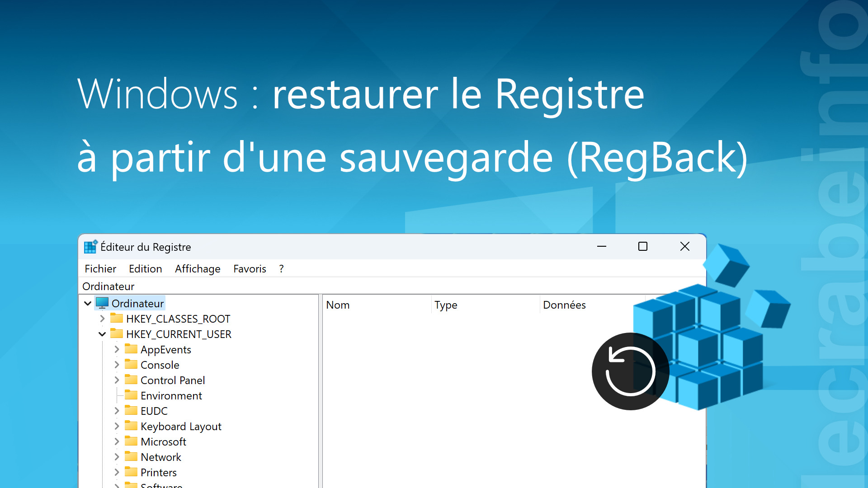Select the Ordinateur computer icon in tree

(x=103, y=303)
